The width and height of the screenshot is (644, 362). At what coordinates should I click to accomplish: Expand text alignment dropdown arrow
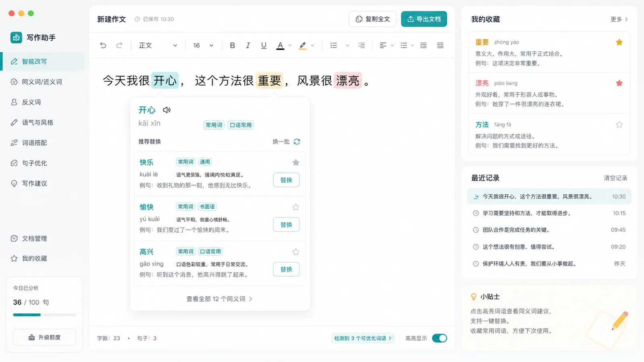click(392, 45)
